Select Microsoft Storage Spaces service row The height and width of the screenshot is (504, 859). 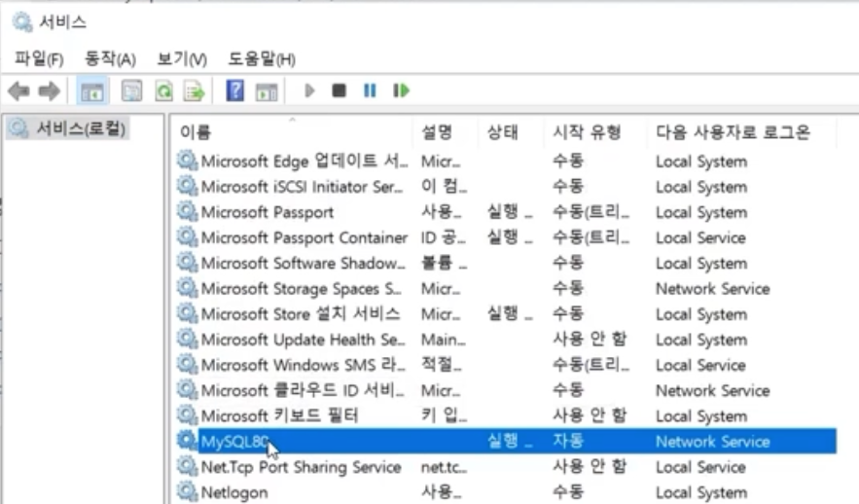pyautogui.click(x=506, y=289)
